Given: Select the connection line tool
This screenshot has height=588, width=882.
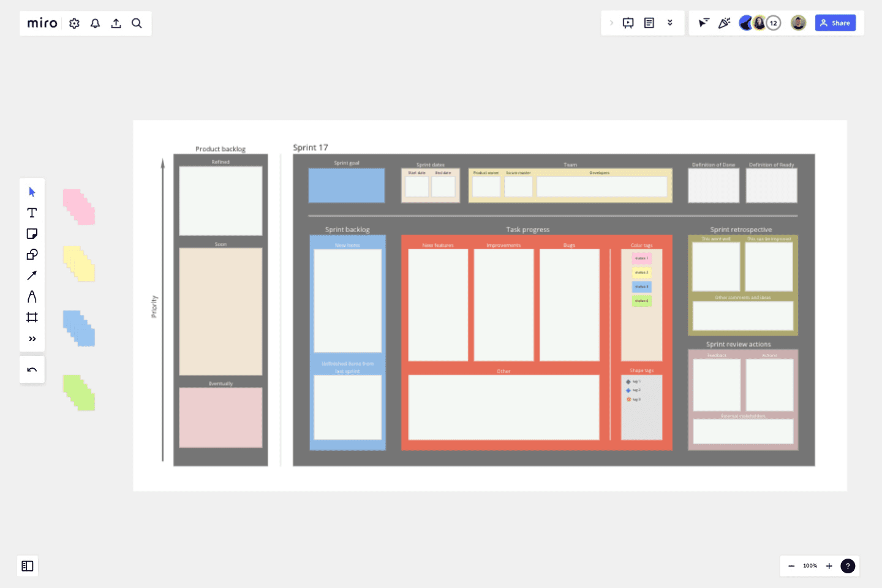Looking at the screenshot, I should [32, 275].
